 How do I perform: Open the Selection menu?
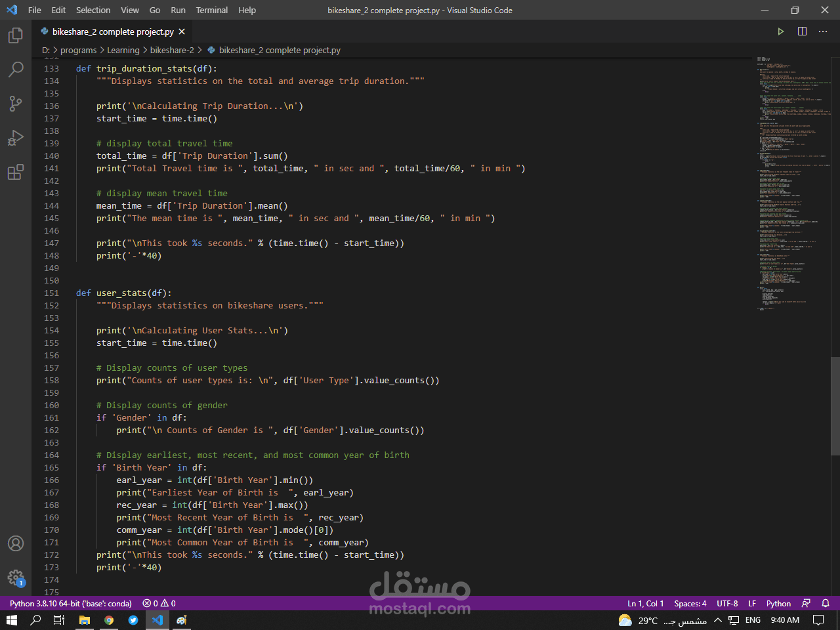coord(93,10)
